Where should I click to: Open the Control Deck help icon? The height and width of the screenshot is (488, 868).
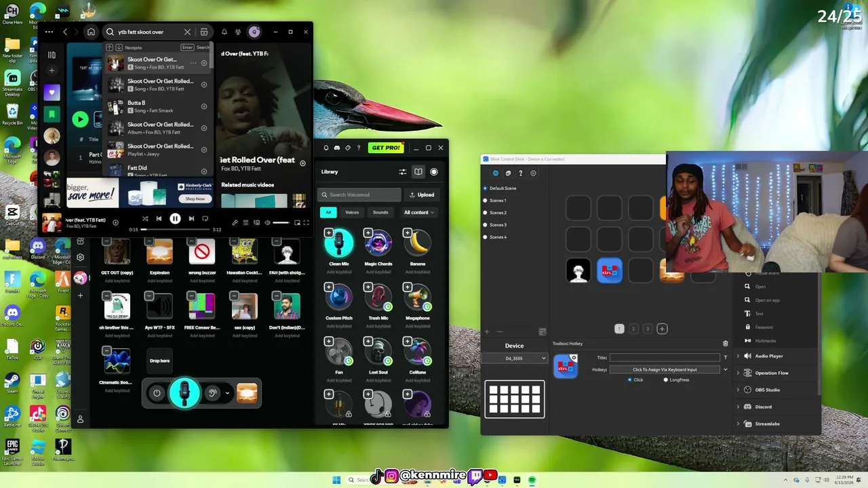[520, 174]
